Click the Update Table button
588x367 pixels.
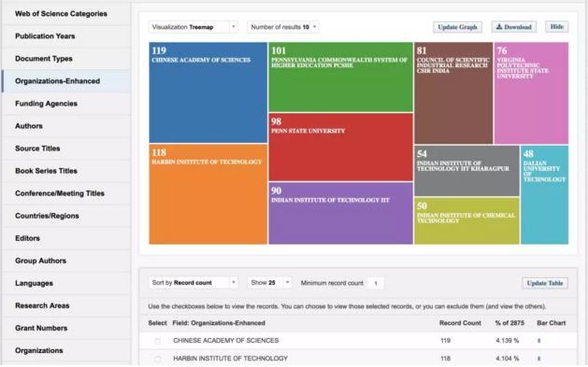[x=545, y=283]
